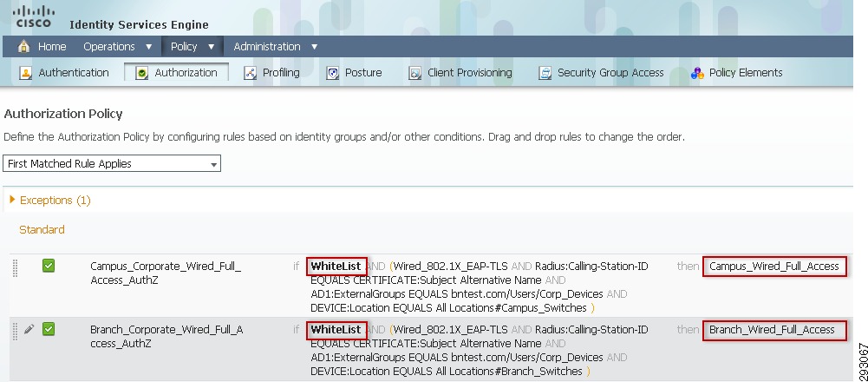Switch to the Client Provisioning tab

pos(469,73)
